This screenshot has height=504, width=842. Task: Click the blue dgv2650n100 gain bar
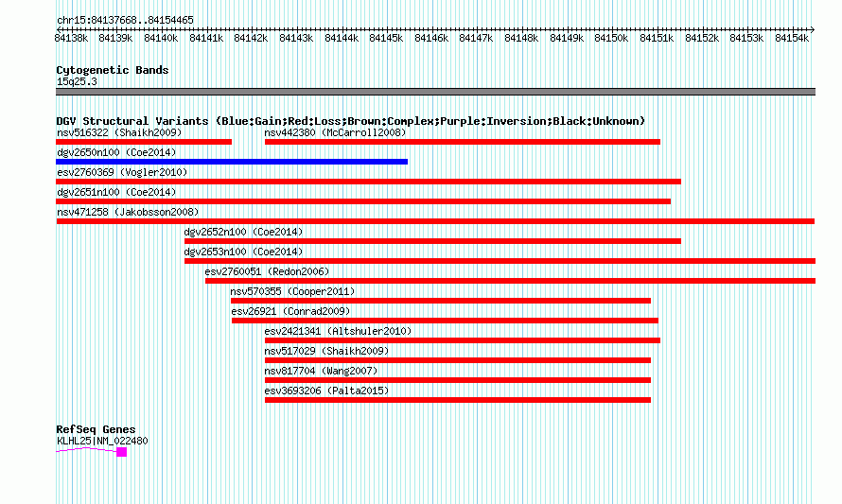232,162
